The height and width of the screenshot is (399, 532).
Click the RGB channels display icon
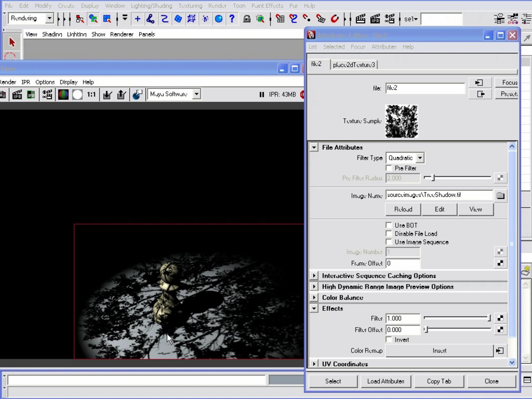click(63, 94)
